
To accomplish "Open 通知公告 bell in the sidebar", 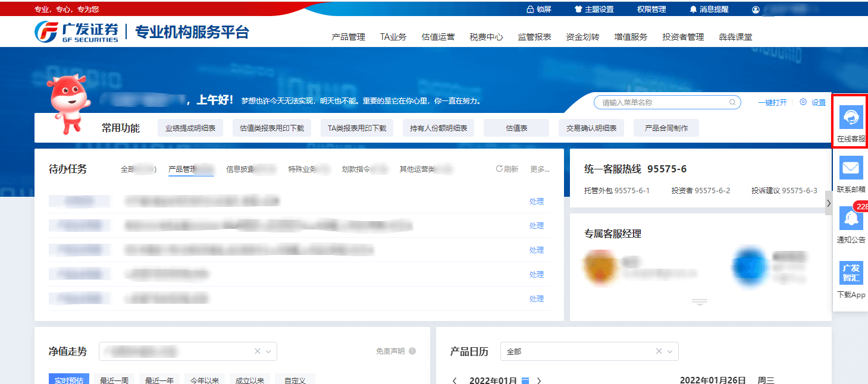I will coord(851,218).
